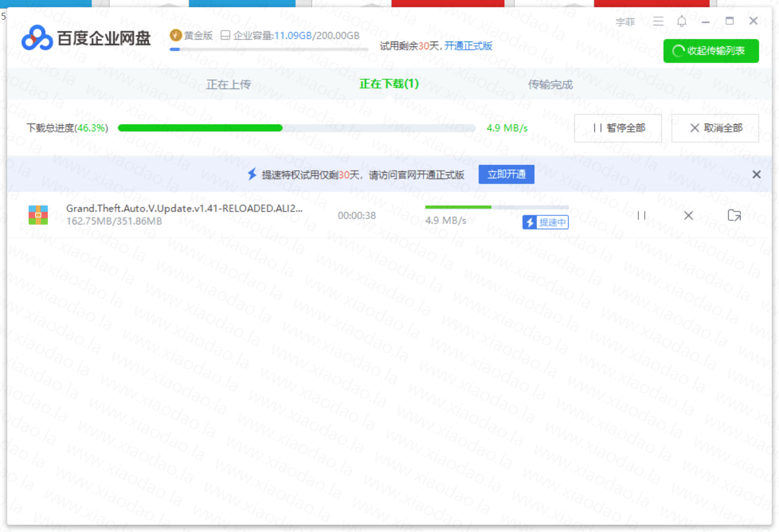779x532 pixels.
Task: Open the 开通正式版 link
Action: [x=468, y=46]
